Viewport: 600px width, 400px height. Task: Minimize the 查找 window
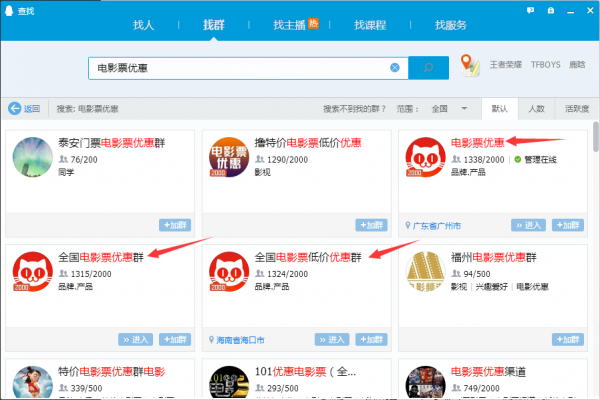(x=571, y=11)
